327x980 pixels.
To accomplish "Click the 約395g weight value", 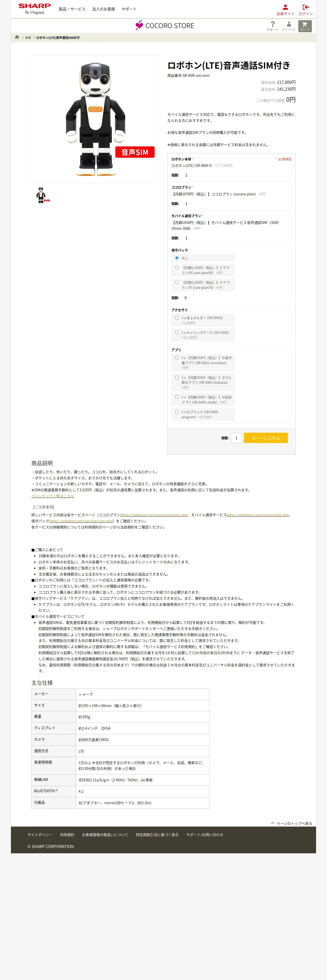I will tap(85, 717).
